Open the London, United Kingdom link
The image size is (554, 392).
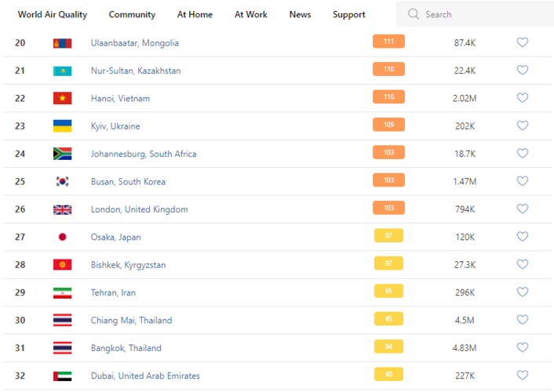[139, 209]
